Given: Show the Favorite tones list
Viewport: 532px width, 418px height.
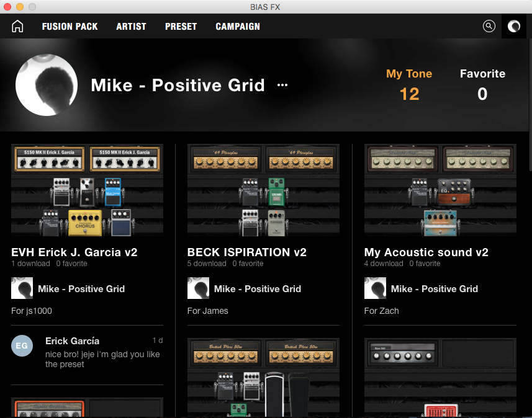Looking at the screenshot, I should click(482, 84).
